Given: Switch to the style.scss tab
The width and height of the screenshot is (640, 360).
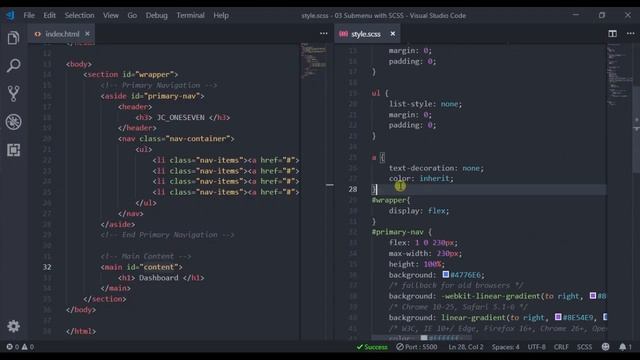Looking at the screenshot, I should coord(366,34).
